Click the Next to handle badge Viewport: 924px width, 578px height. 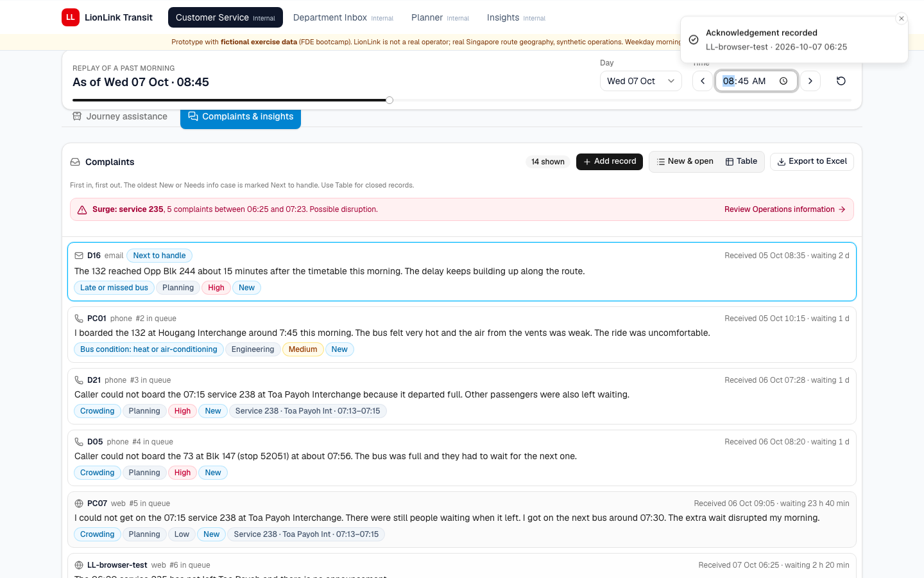pos(159,256)
